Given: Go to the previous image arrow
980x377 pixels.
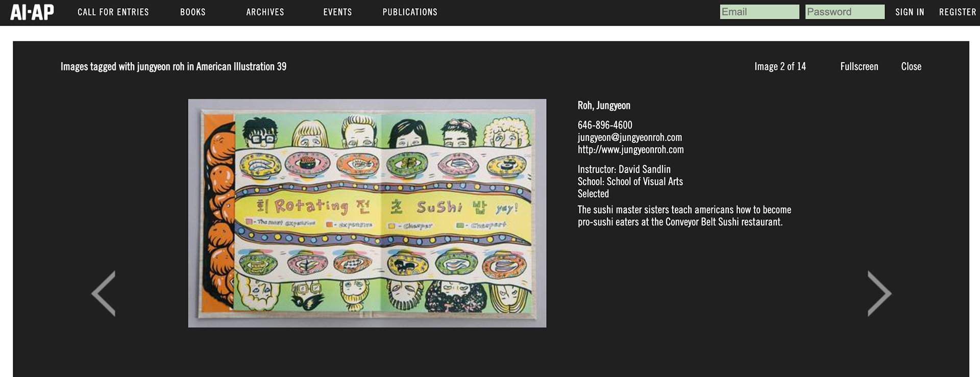Looking at the screenshot, I should 104,293.
